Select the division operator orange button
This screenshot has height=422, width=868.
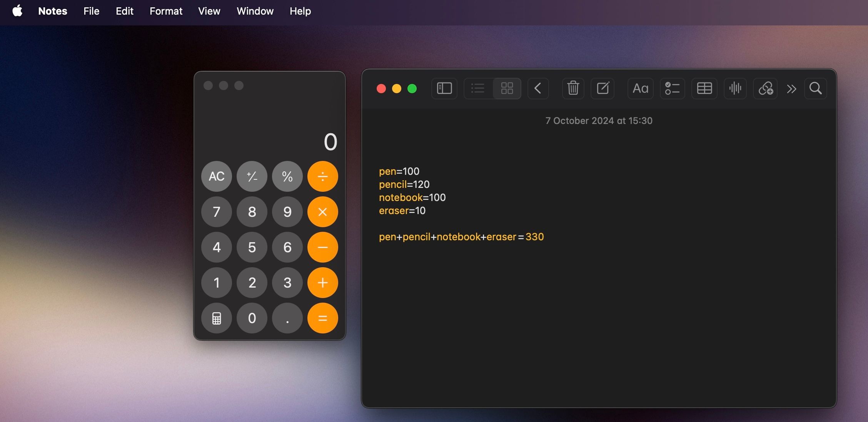coord(322,176)
